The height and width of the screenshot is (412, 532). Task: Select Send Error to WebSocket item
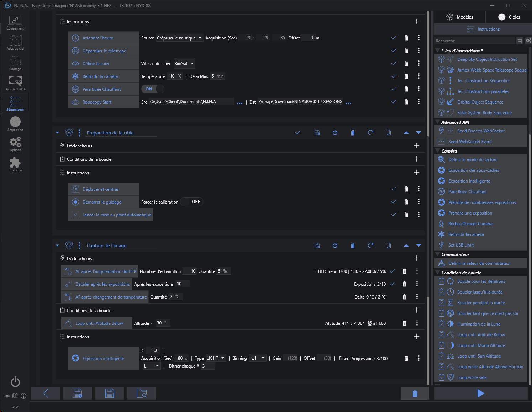(481, 131)
